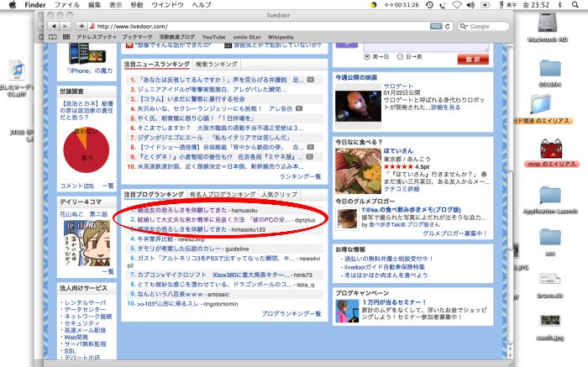
Task: Add bookmark with the plus button
Action: [81, 26]
